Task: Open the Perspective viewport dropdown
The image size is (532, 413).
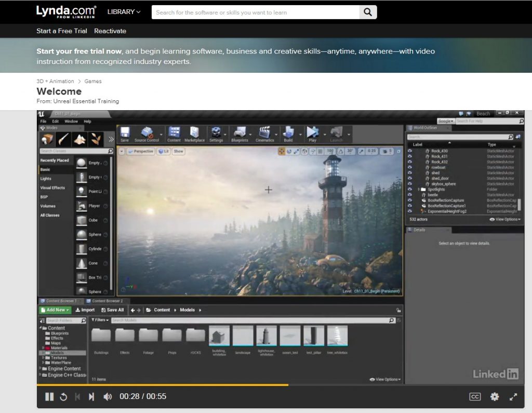Action: coord(140,151)
